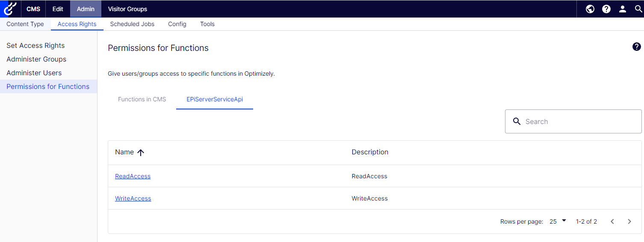Open Set Access Rights in sidebar
This screenshot has height=242, width=644.
pos(35,45)
